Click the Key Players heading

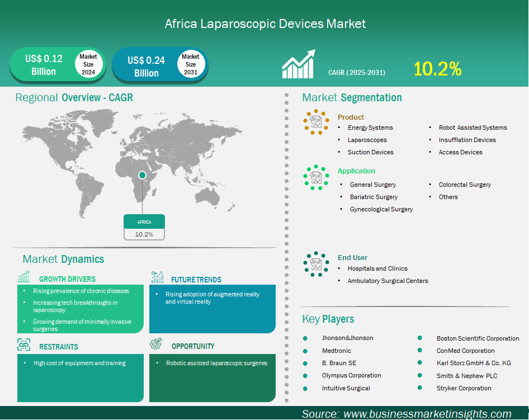328,319
